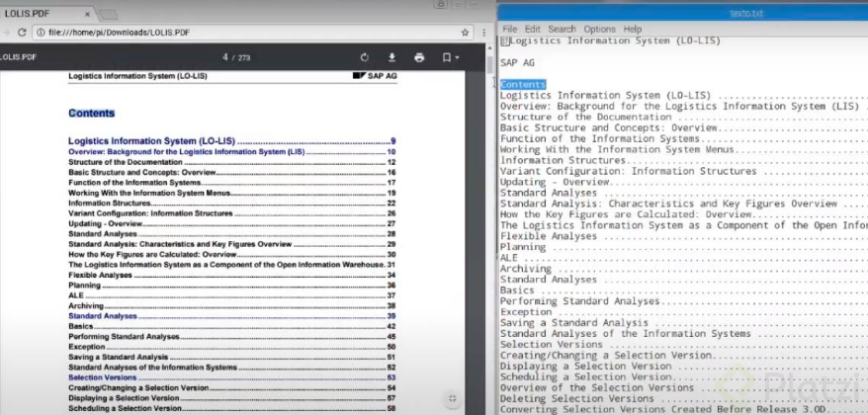Click the texto.txt window title bar

[682, 13]
